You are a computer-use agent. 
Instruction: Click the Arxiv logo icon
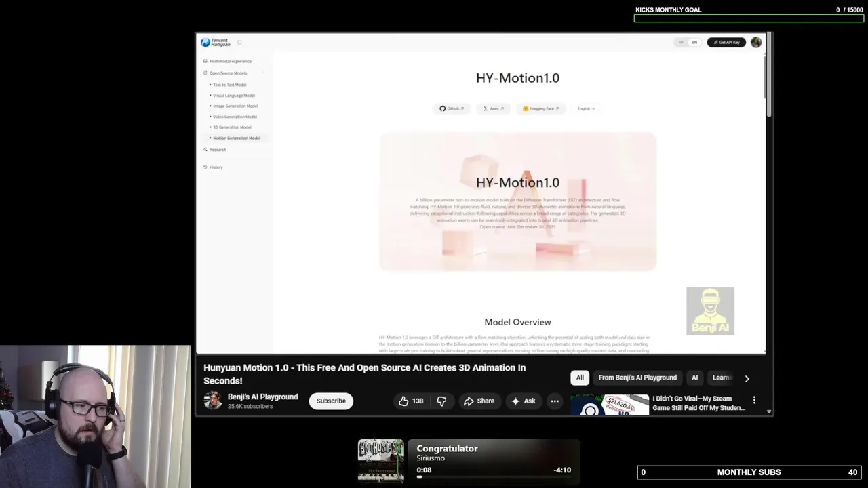[485, 108]
